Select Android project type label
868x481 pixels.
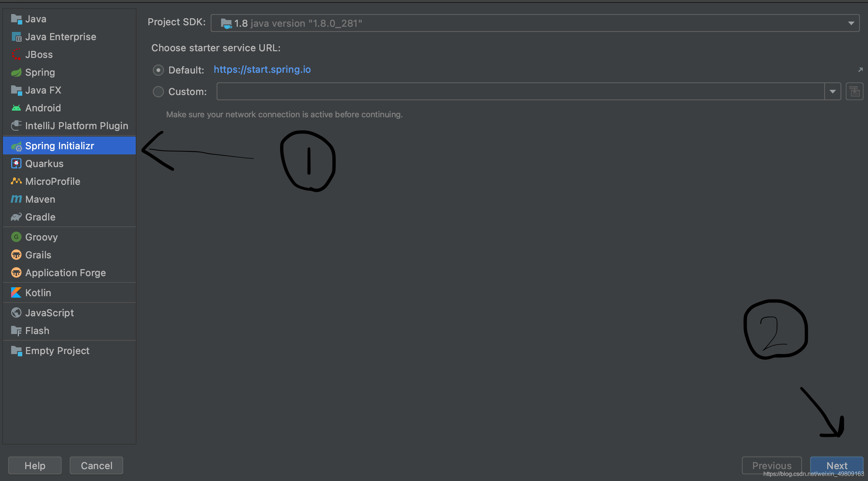(43, 108)
